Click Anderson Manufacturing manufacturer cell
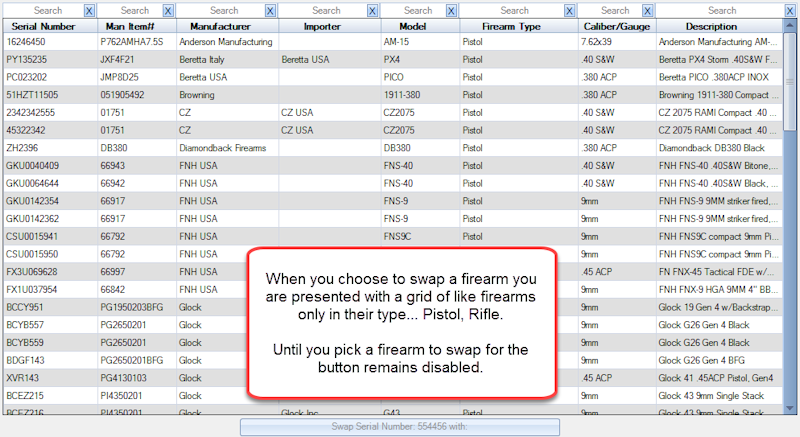 point(226,42)
